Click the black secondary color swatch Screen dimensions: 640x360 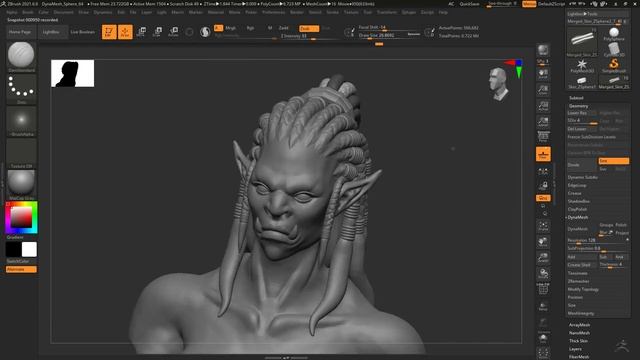pyautogui.click(x=13, y=249)
